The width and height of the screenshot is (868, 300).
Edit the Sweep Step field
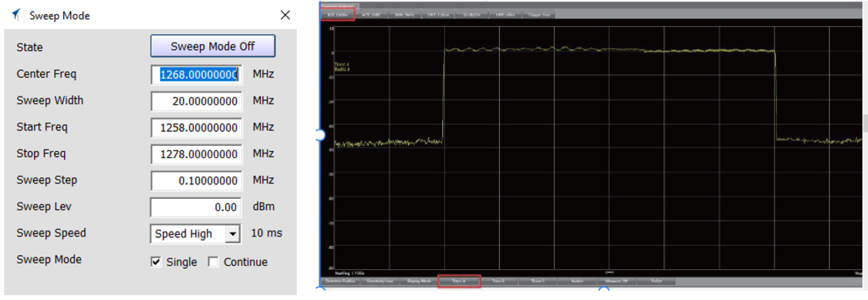[197, 181]
